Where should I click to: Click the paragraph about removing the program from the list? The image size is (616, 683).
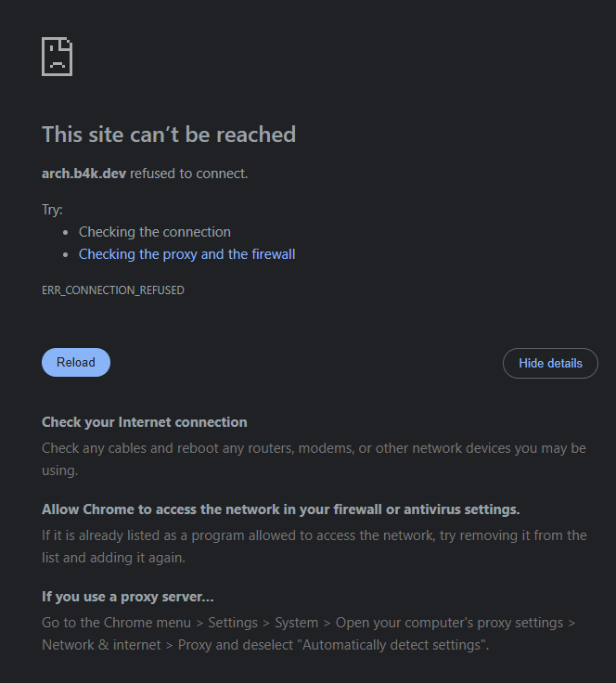(314, 547)
